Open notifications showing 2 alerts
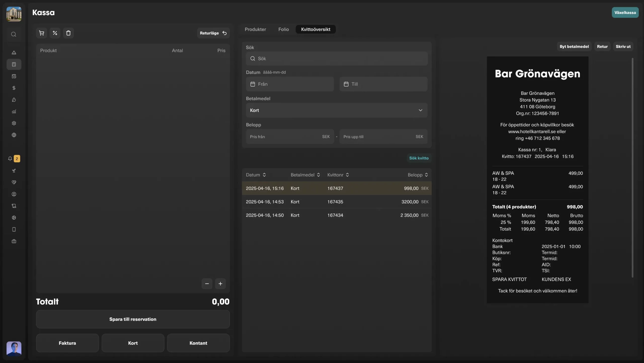This screenshot has height=363, width=644. (x=13, y=159)
